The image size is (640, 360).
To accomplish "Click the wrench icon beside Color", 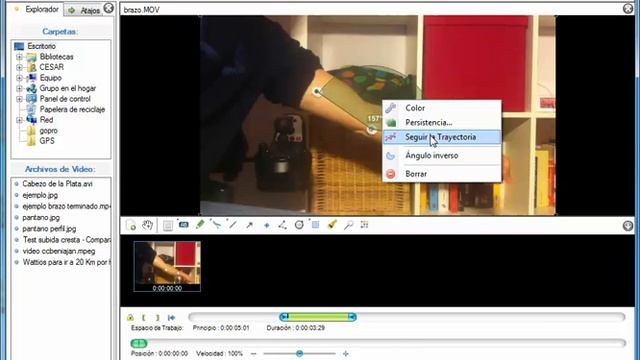I will (391, 108).
